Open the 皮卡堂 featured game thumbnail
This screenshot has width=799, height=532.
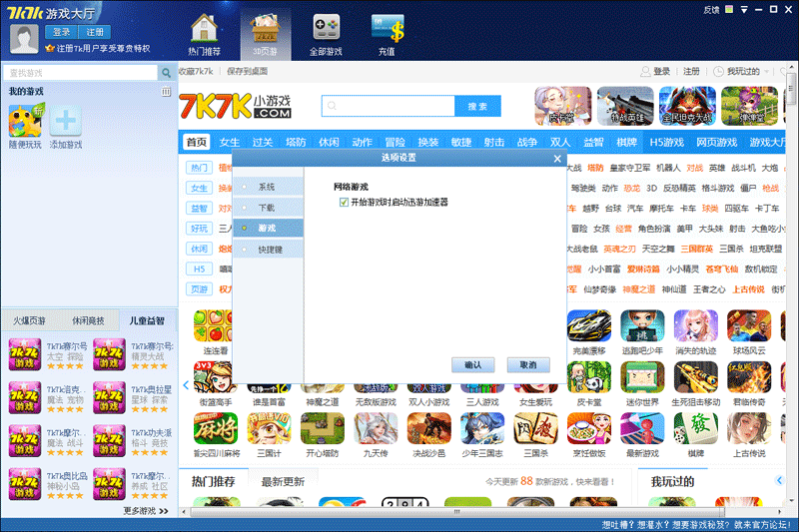(562, 106)
